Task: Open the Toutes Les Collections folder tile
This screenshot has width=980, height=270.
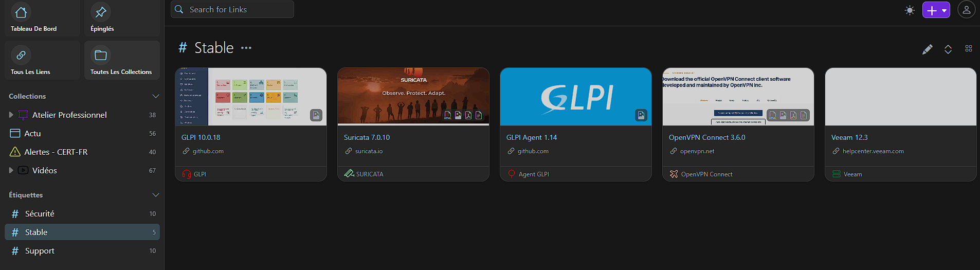Action: (x=122, y=61)
